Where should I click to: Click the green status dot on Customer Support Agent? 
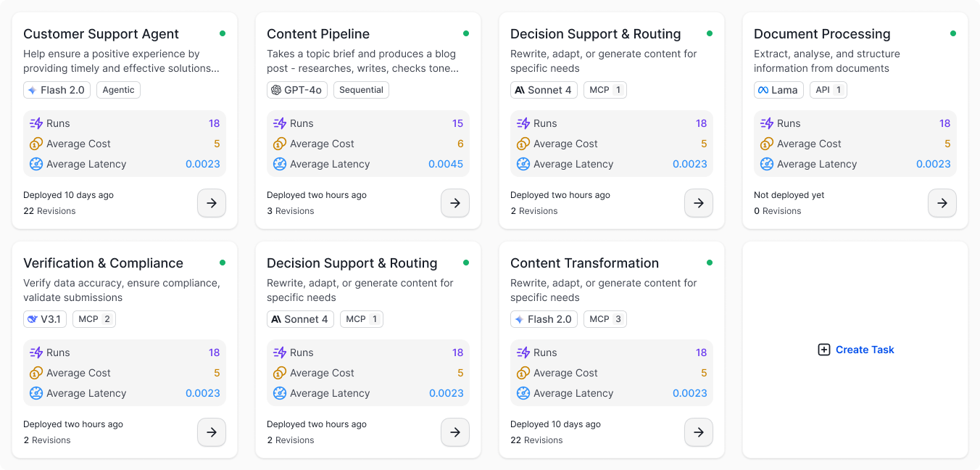[223, 33]
